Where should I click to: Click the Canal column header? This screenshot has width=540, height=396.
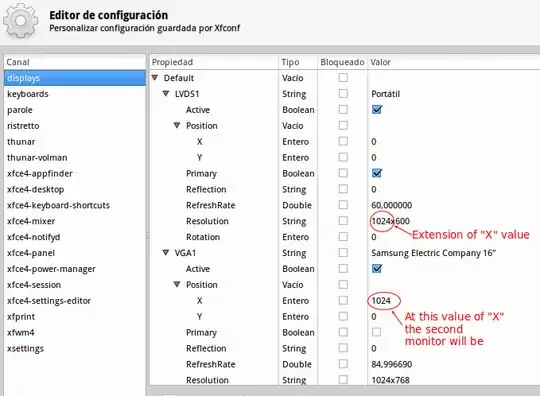coord(75,62)
